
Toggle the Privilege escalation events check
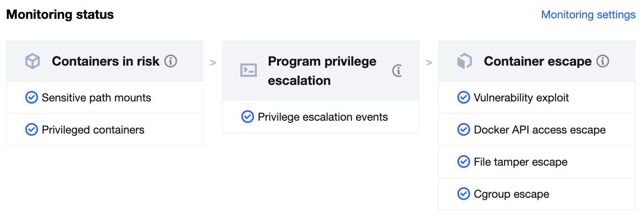click(x=247, y=117)
